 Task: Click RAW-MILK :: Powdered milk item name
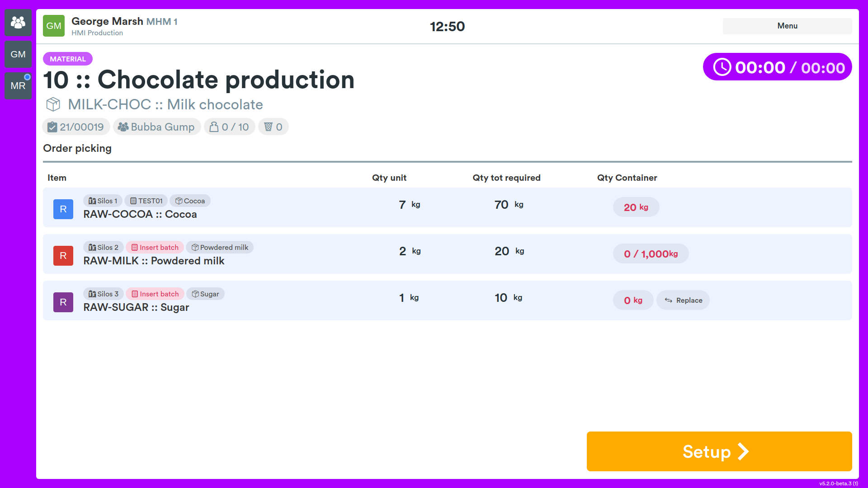tap(154, 261)
